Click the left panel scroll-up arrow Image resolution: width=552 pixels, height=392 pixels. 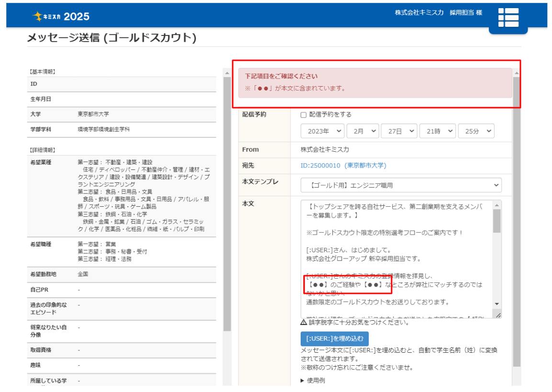(227, 73)
